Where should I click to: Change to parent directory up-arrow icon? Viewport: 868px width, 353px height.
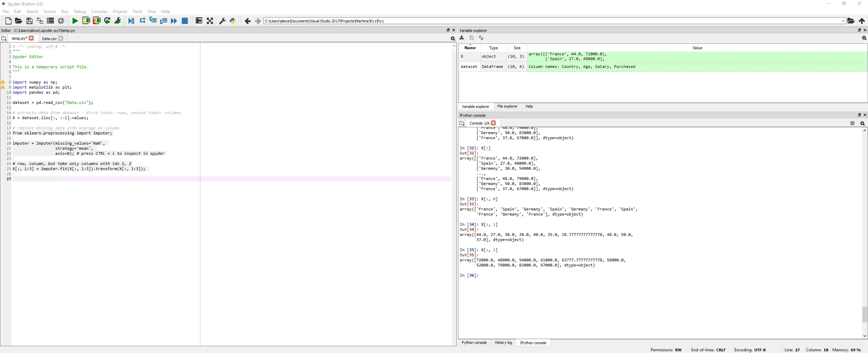(x=862, y=21)
